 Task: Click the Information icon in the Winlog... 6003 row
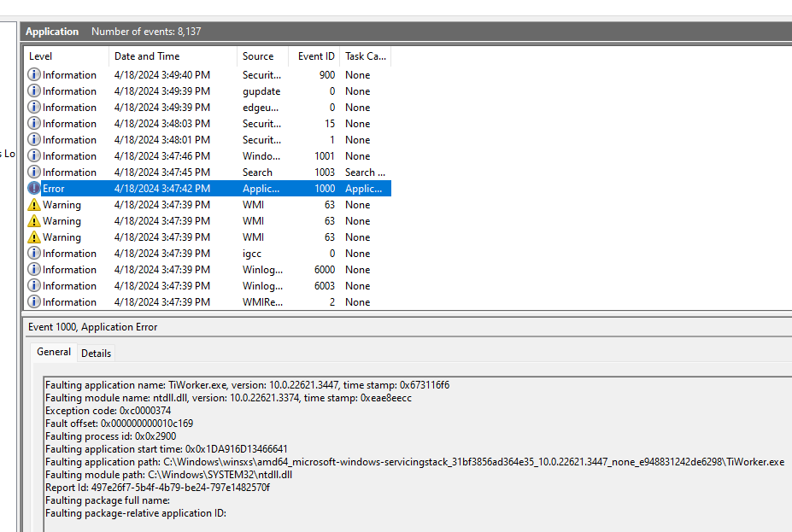[34, 285]
